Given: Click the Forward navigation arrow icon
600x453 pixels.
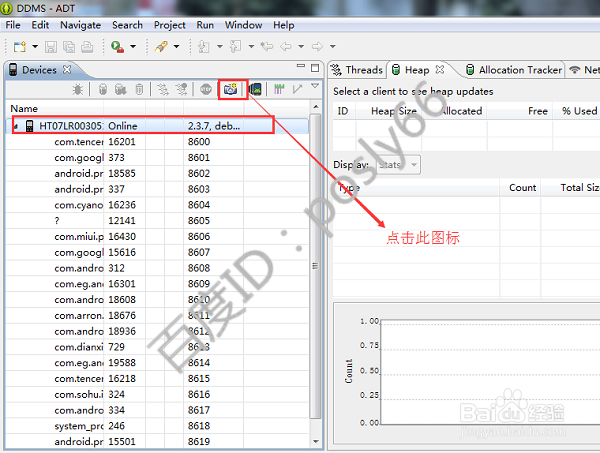Looking at the screenshot, I should click(317, 47).
